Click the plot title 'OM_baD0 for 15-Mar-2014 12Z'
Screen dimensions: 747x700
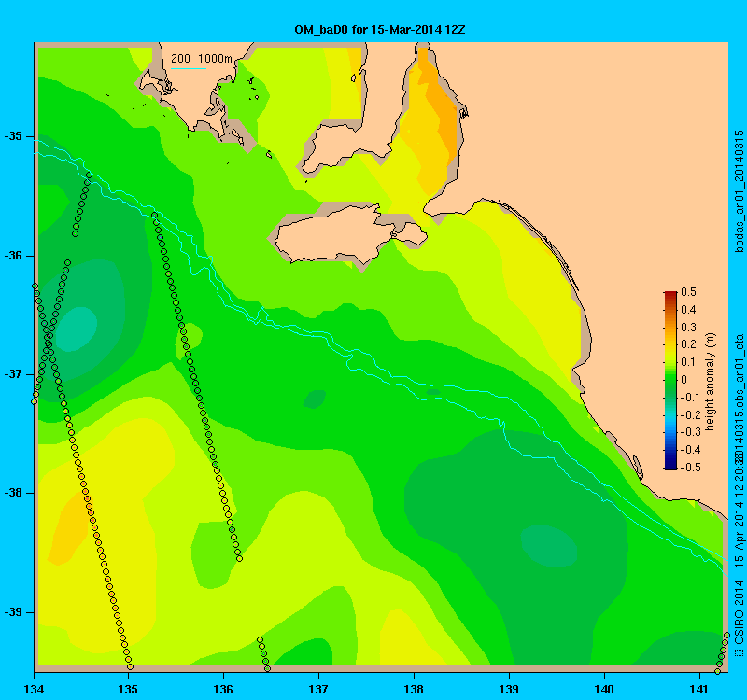(x=380, y=30)
